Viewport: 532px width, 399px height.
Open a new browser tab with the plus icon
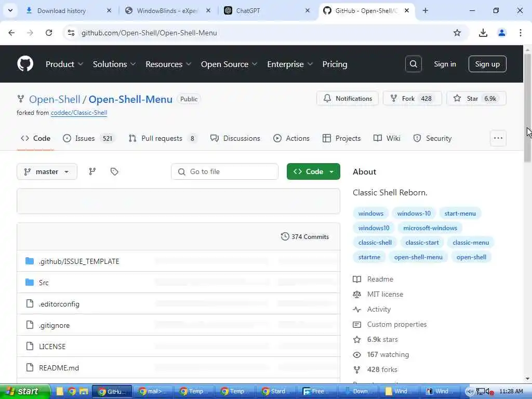pos(425,10)
